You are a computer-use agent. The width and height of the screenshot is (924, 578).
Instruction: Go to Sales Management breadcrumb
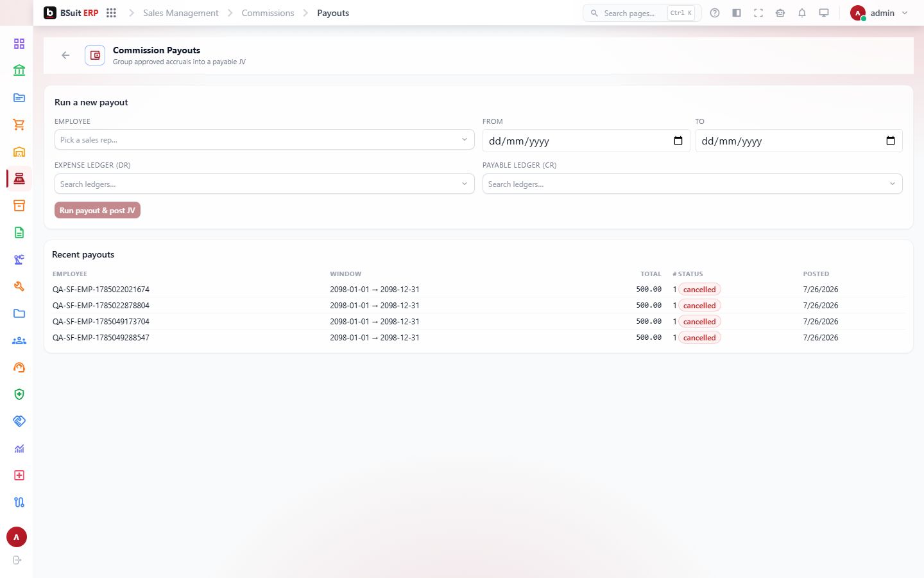point(180,13)
